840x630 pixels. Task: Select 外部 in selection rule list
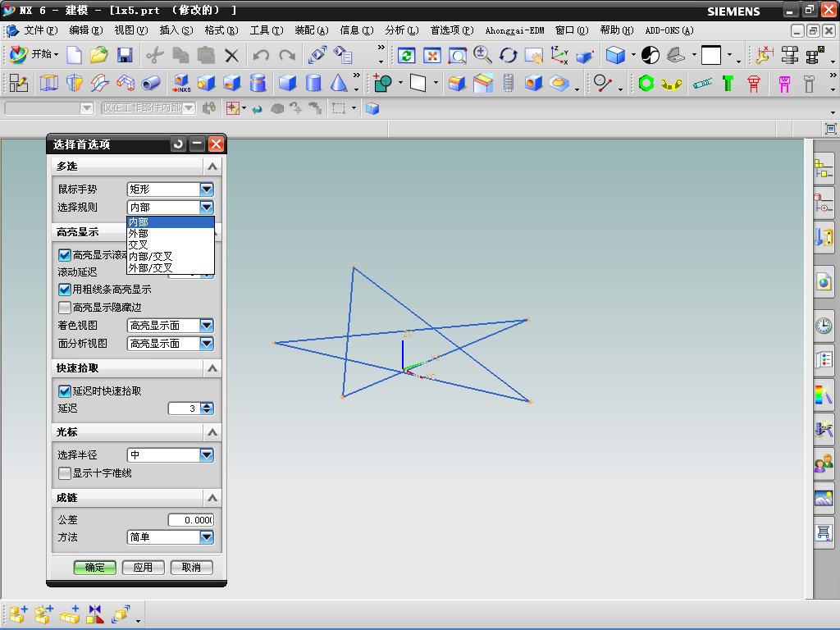[171, 234]
